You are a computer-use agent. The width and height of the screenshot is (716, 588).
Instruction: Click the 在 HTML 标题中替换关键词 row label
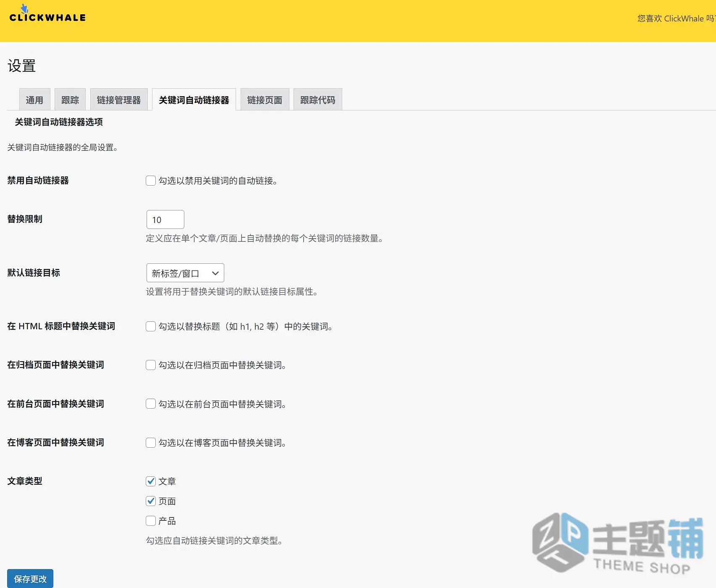[61, 326]
